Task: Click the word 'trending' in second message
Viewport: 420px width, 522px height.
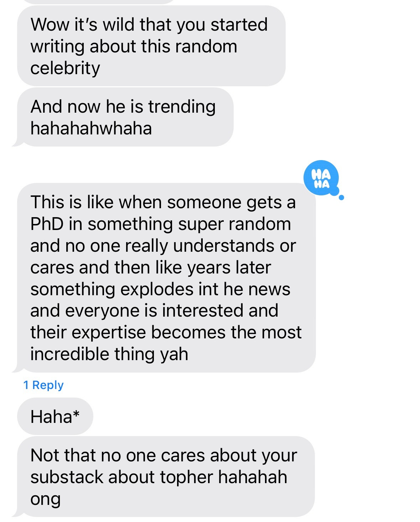Action: tap(182, 107)
